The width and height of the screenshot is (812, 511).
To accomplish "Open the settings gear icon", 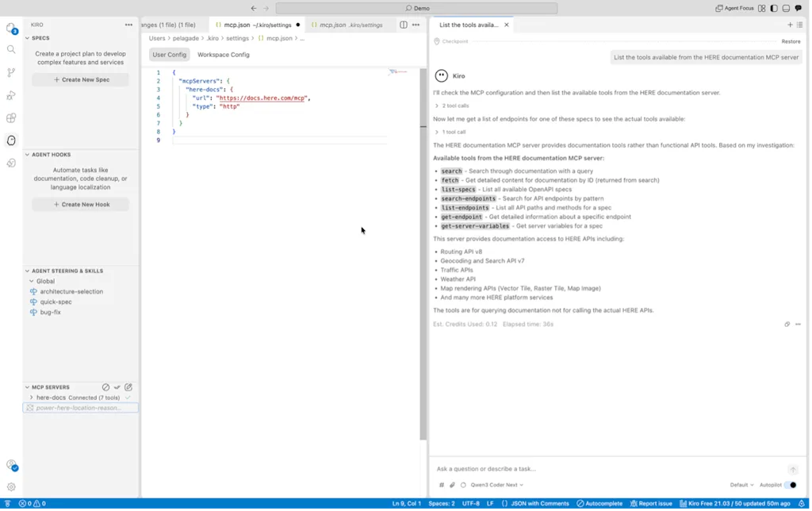I will [11, 488].
